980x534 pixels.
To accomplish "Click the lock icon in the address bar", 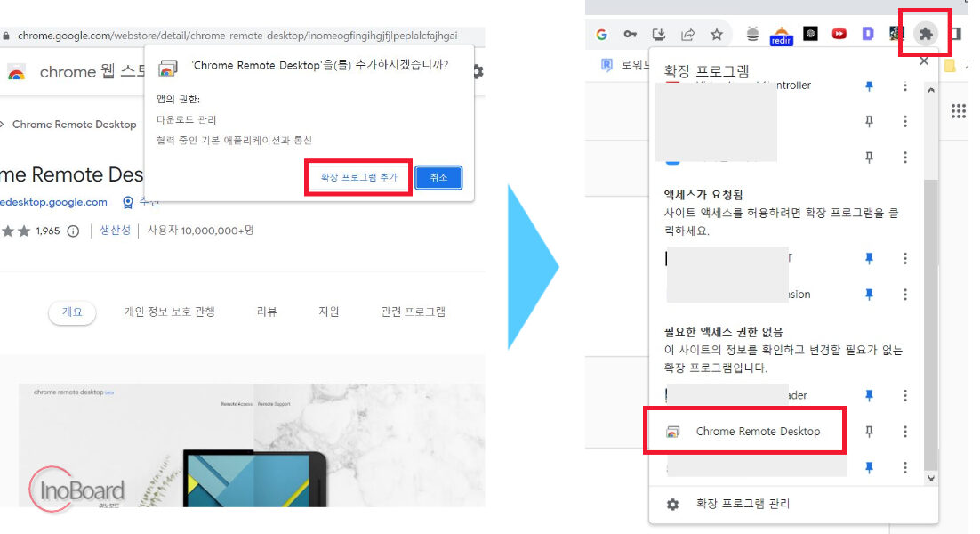I will click(x=6, y=36).
